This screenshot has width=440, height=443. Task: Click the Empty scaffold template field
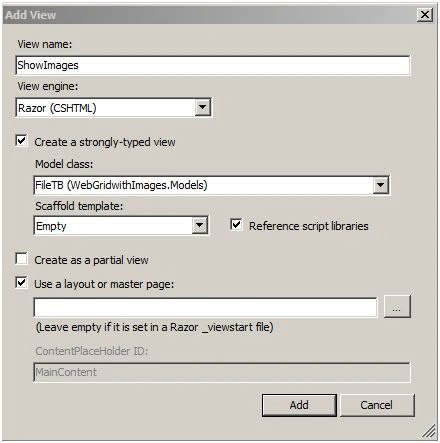click(121, 226)
